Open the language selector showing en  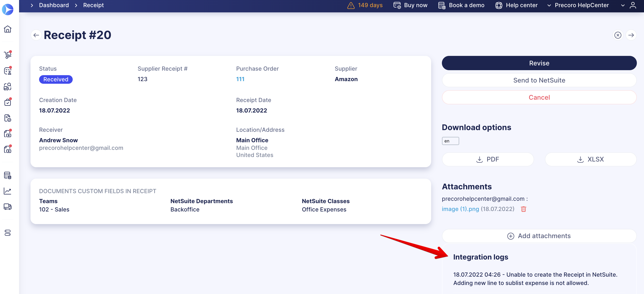(450, 141)
